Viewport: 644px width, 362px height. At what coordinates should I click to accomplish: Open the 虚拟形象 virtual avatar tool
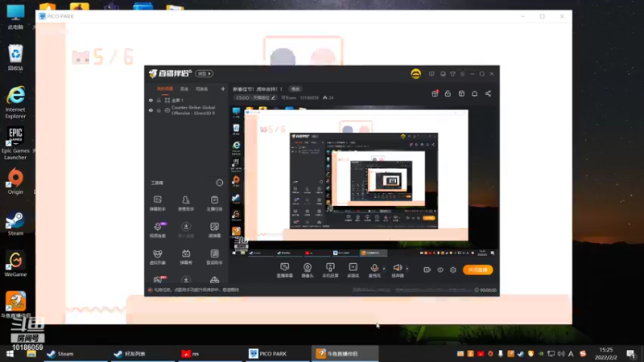[x=157, y=257]
